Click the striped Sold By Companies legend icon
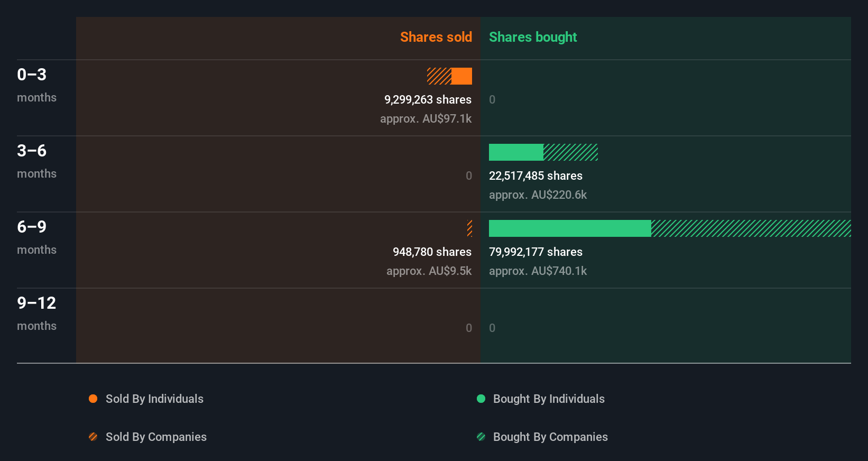The image size is (868, 461). pyautogui.click(x=93, y=437)
